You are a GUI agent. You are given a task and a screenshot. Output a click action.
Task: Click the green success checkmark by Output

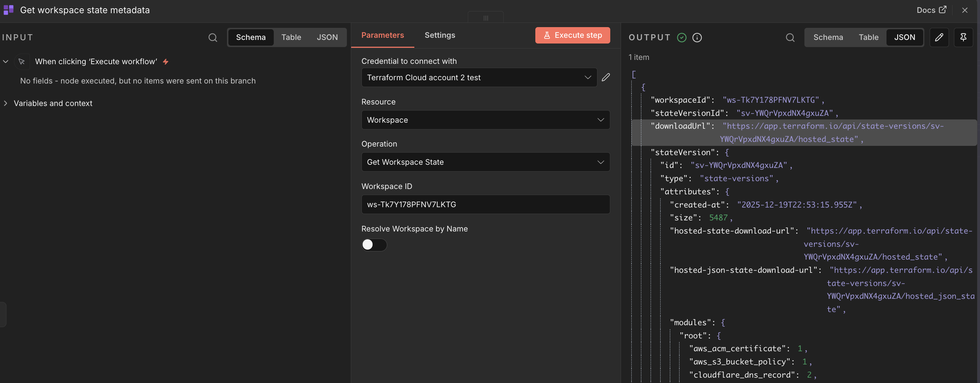(x=682, y=37)
